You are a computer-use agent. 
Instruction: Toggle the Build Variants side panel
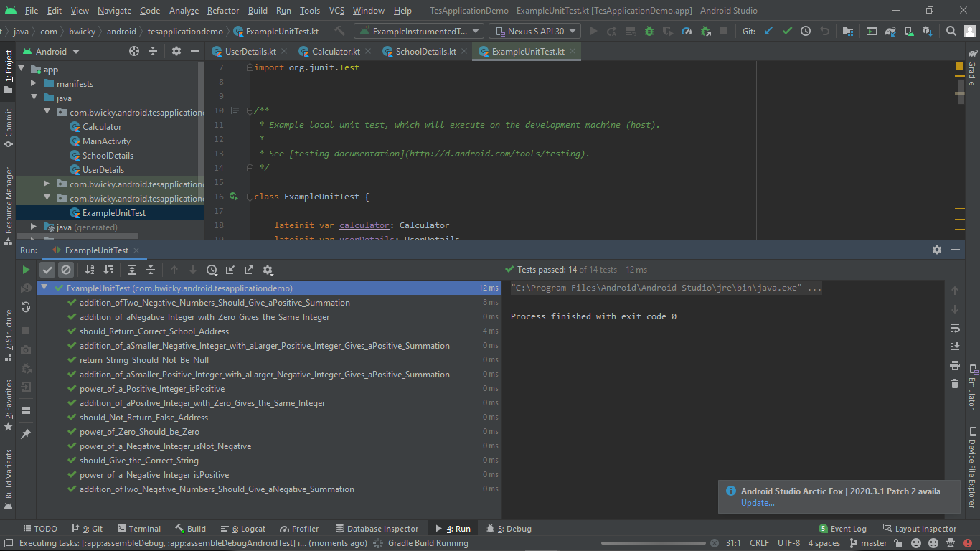click(x=9, y=479)
